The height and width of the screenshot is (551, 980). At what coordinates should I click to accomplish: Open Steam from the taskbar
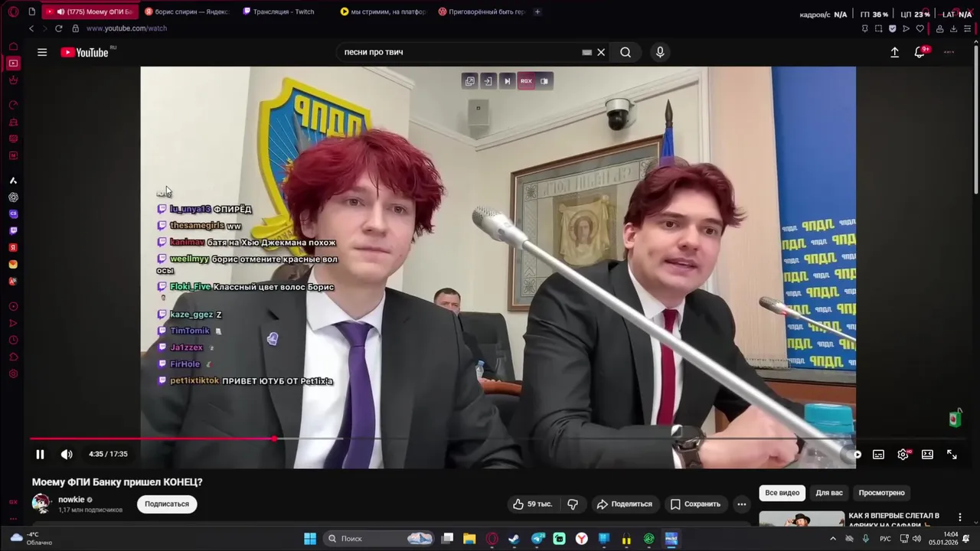click(x=514, y=539)
